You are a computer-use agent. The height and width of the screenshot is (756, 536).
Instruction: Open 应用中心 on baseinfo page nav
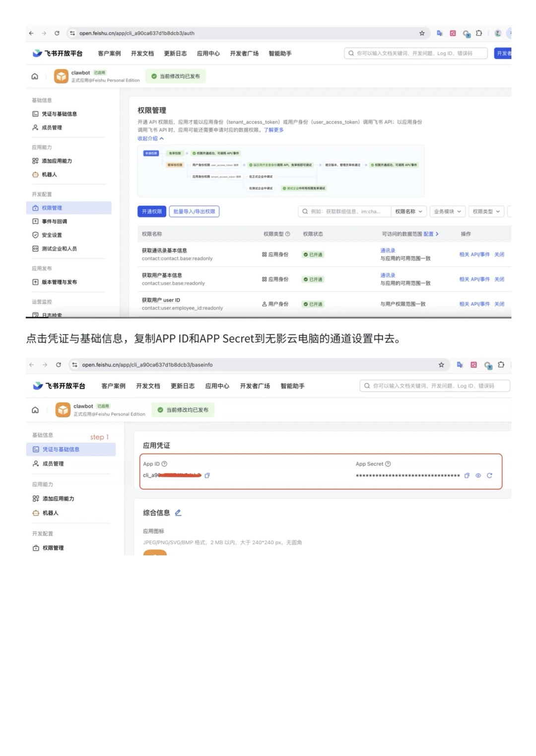coord(217,386)
